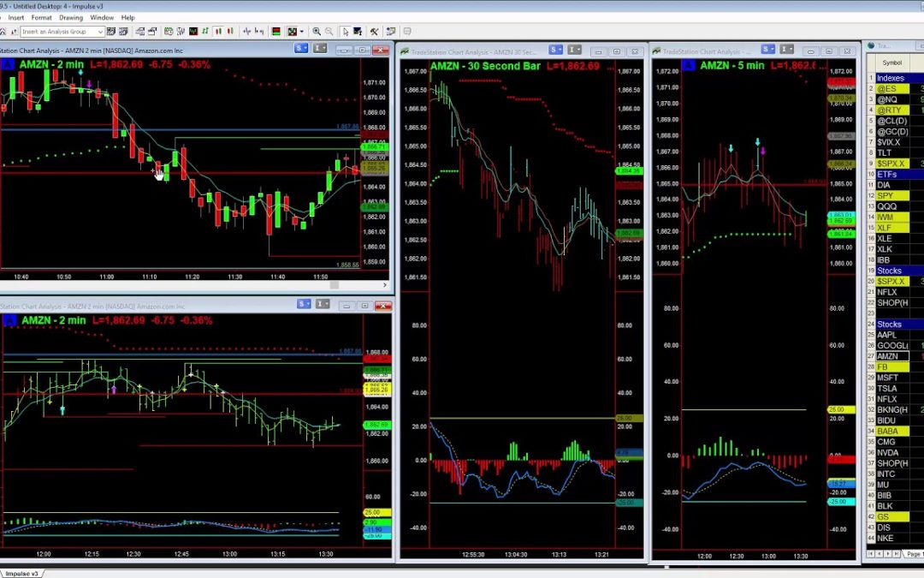The image size is (924, 578).
Task: Open the blue S symbol link dropdown on the bottom AMZN 2 min chart
Action: pos(304,304)
